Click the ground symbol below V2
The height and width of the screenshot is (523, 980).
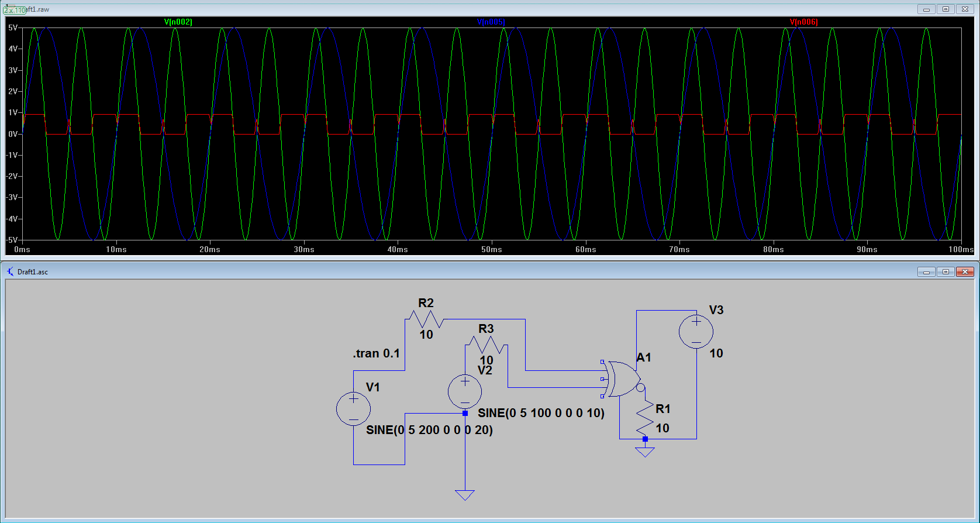click(465, 495)
